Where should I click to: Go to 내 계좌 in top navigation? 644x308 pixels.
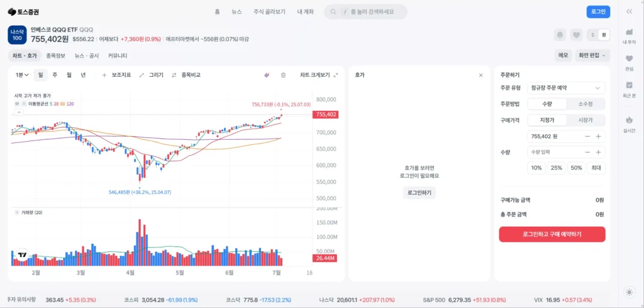click(306, 12)
